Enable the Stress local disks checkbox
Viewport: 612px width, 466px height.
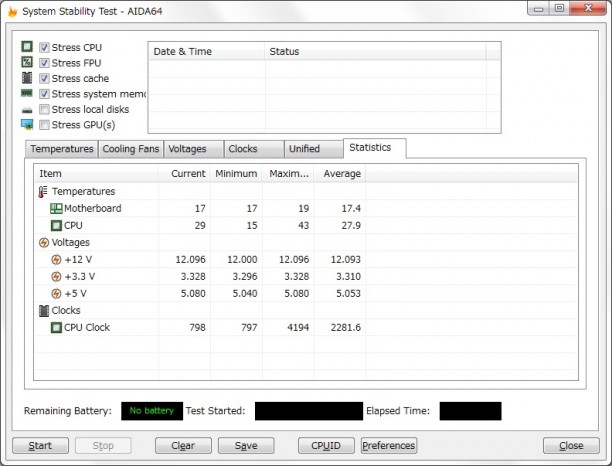[44, 109]
